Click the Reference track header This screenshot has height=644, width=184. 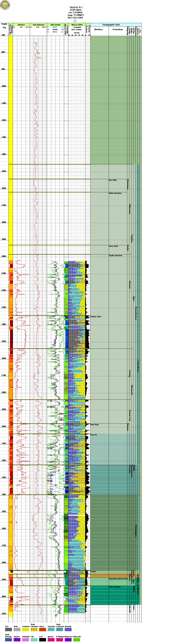coord(21,25)
